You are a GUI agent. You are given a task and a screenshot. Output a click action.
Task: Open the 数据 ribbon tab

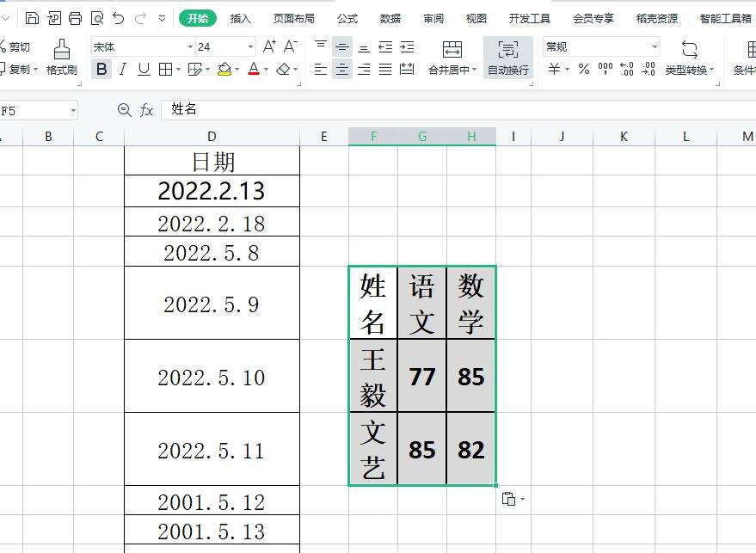tap(390, 18)
